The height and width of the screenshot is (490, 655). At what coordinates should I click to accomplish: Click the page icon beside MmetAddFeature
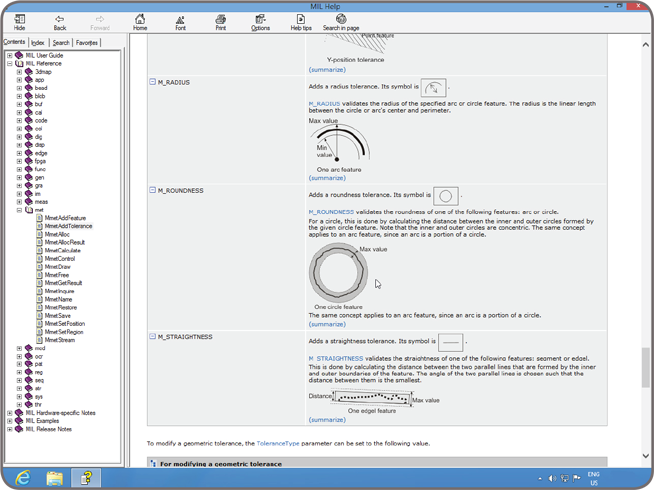pos(39,218)
